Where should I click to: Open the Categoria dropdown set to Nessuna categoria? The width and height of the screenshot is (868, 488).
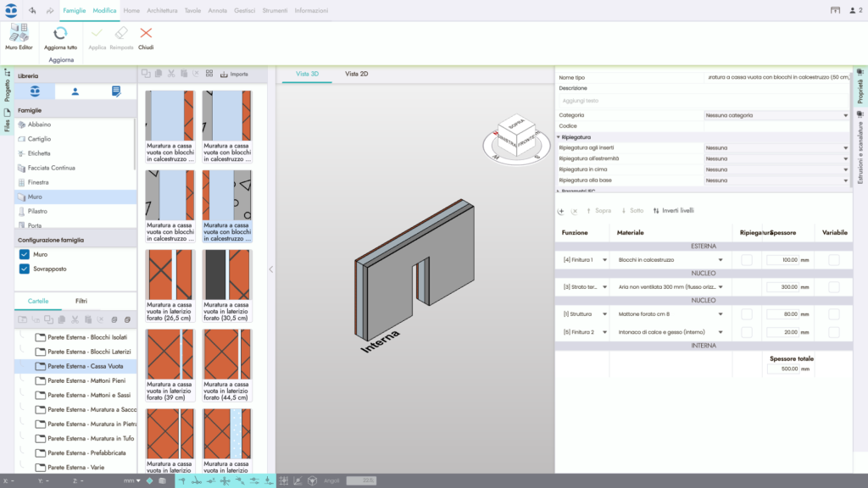coord(776,114)
